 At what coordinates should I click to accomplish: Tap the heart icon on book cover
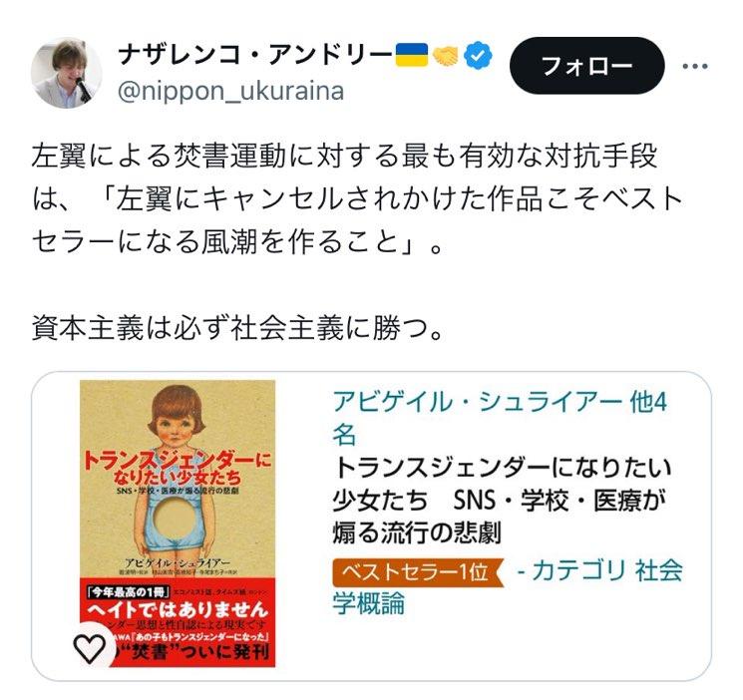[90, 648]
